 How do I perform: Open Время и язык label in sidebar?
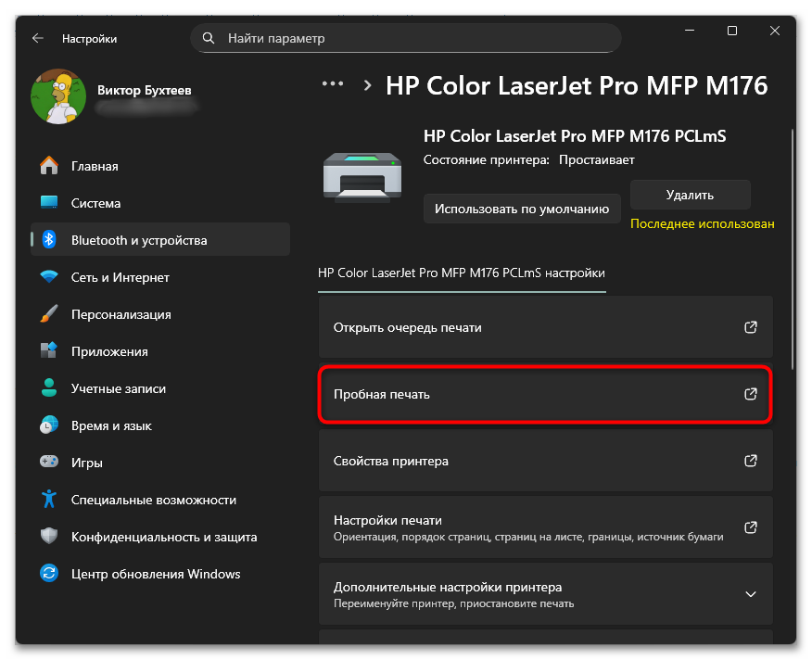tap(111, 425)
